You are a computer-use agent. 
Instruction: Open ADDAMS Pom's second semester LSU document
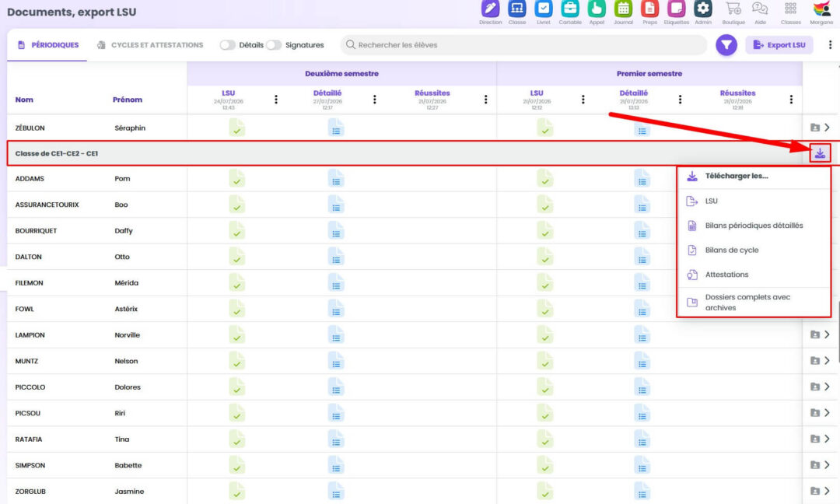coord(236,178)
